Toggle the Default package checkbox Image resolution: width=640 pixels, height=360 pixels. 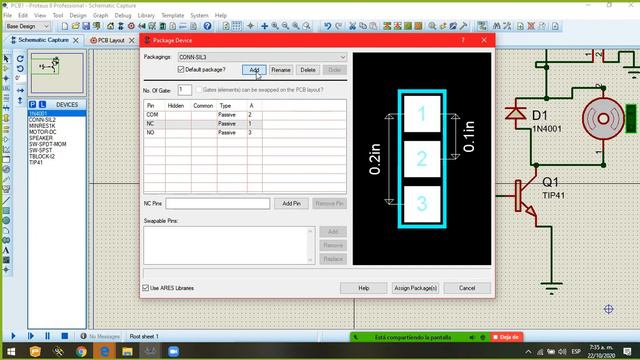tap(181, 70)
